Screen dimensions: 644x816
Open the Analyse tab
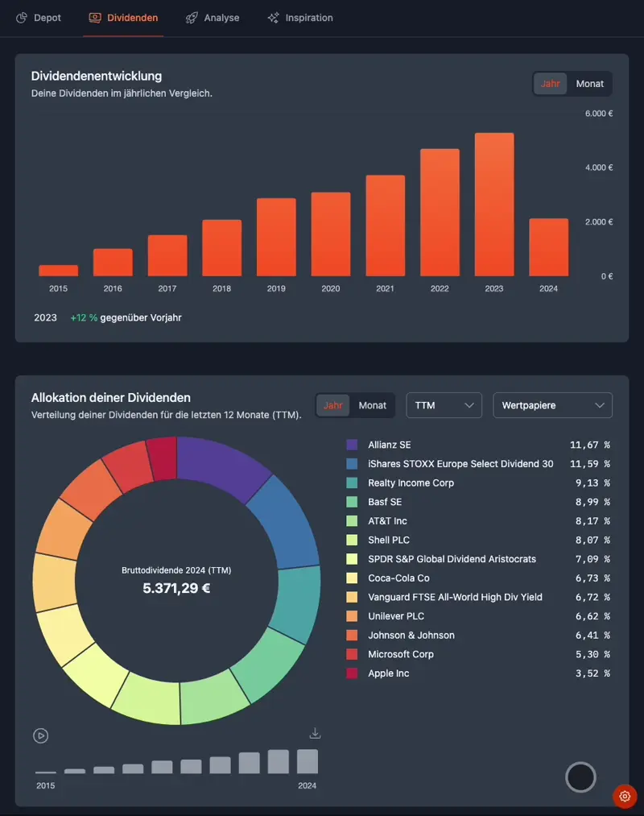(221, 18)
